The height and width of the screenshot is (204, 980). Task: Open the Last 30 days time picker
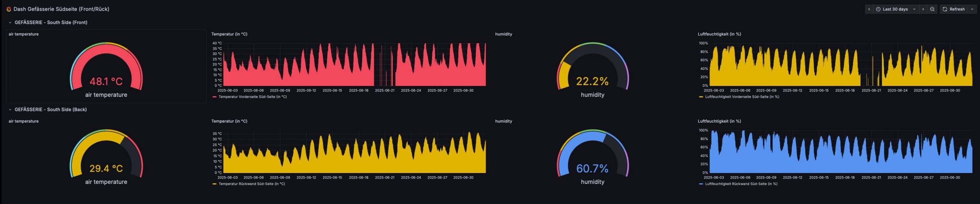[x=895, y=9]
